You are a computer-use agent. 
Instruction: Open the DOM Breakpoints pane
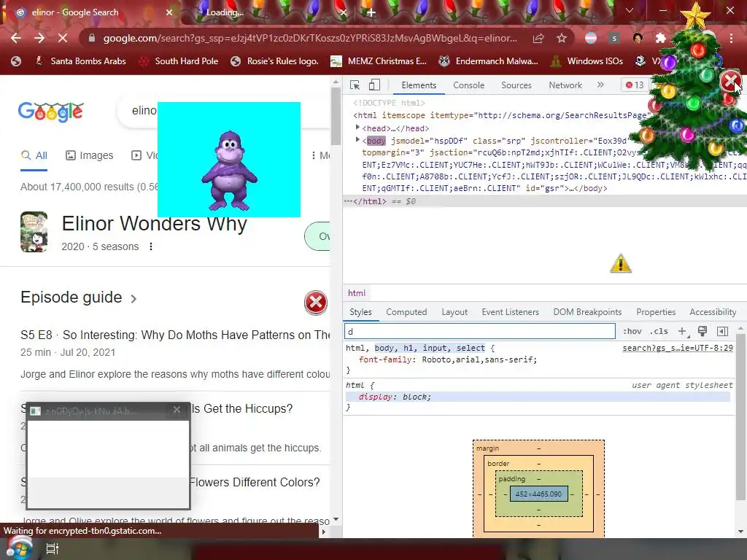[x=587, y=312]
